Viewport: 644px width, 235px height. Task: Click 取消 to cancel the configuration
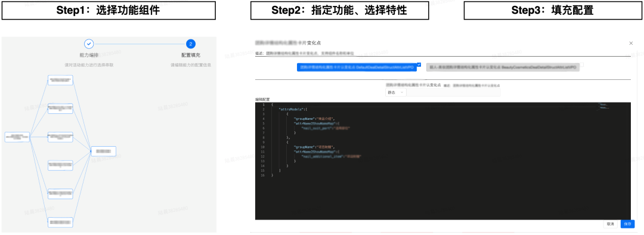pos(611,224)
